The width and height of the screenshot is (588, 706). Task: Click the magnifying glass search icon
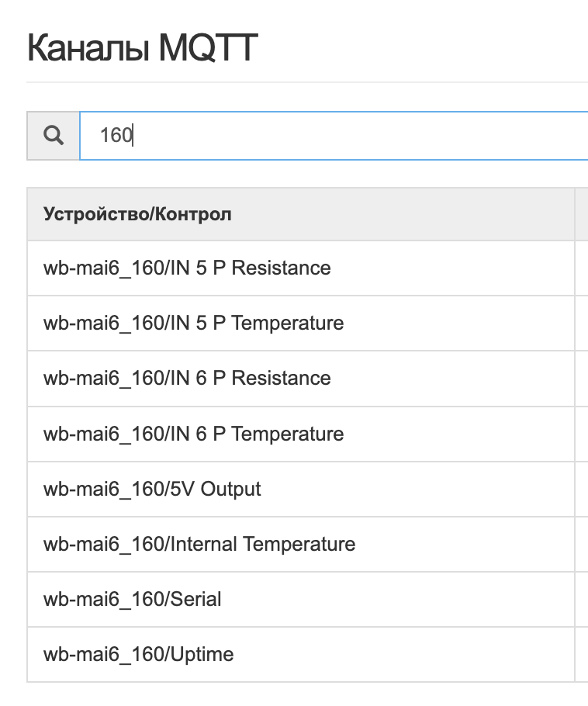[53, 136]
